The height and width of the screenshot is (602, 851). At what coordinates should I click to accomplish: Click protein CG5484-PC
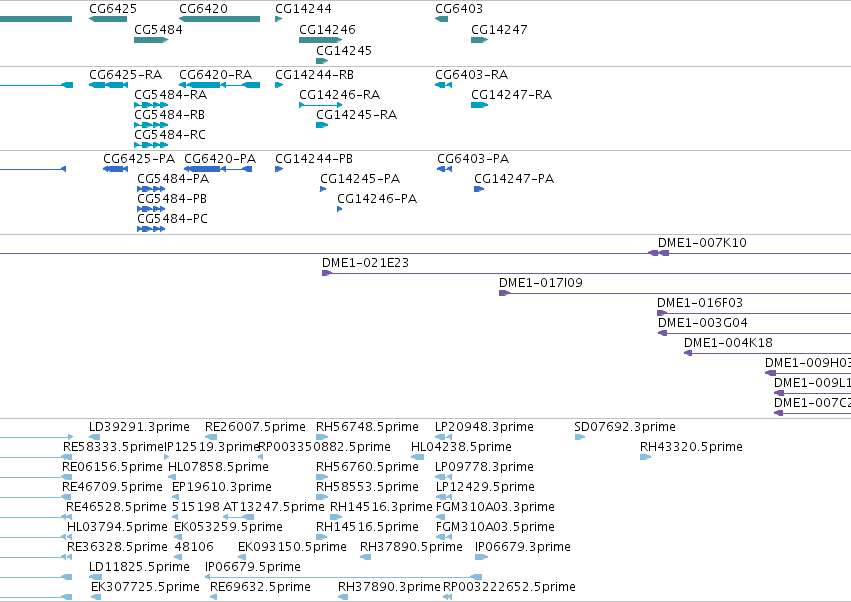[173, 219]
